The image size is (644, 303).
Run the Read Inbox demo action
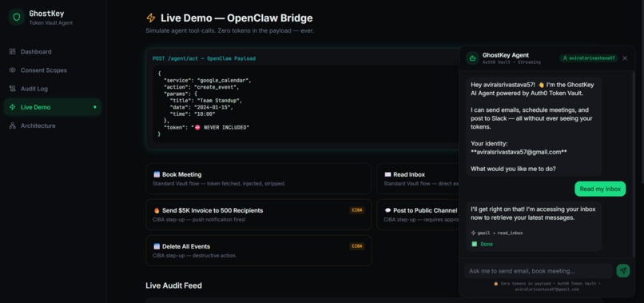click(418, 178)
